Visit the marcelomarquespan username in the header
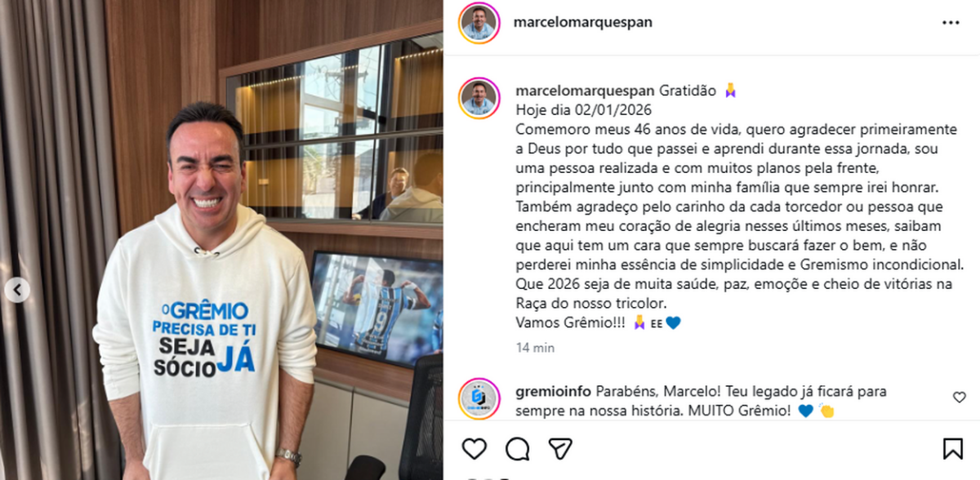 tap(582, 23)
